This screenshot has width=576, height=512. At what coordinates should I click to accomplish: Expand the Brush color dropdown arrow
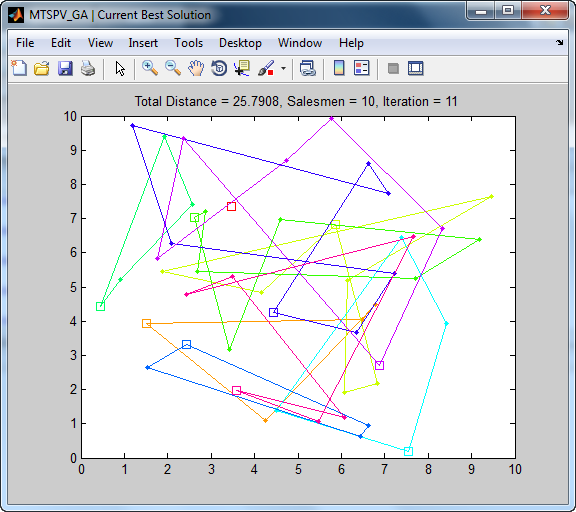pyautogui.click(x=283, y=68)
